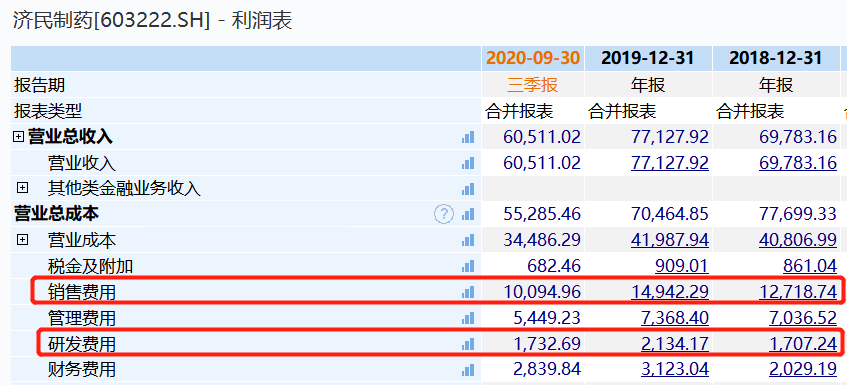The image size is (847, 385).
Task: Open chart icon for 财务费用 row
Action: pyautogui.click(x=468, y=369)
